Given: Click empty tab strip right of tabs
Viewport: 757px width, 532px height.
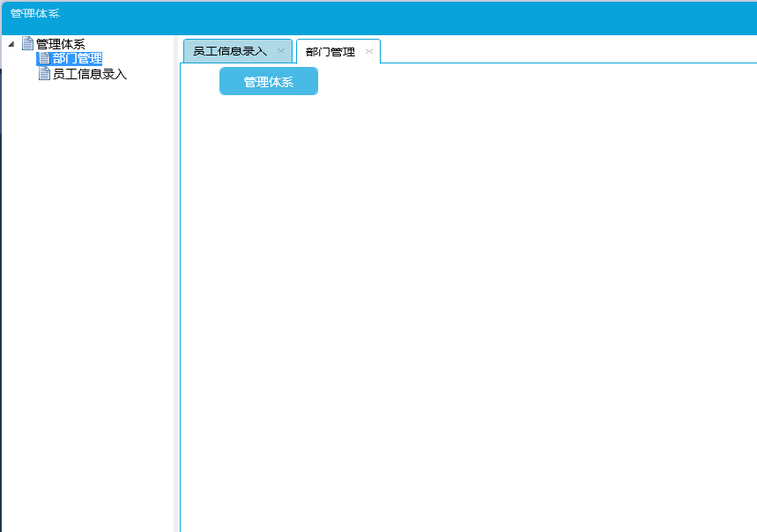Looking at the screenshot, I should tap(564, 50).
